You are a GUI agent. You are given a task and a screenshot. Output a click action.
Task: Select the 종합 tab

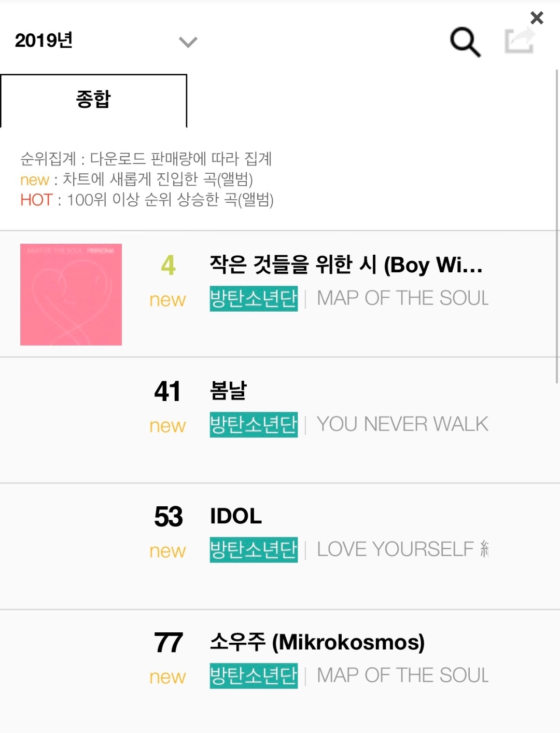(x=93, y=100)
